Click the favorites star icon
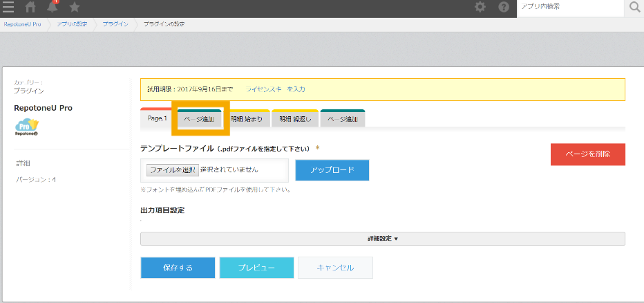This screenshot has height=303, width=644. coord(75,7)
